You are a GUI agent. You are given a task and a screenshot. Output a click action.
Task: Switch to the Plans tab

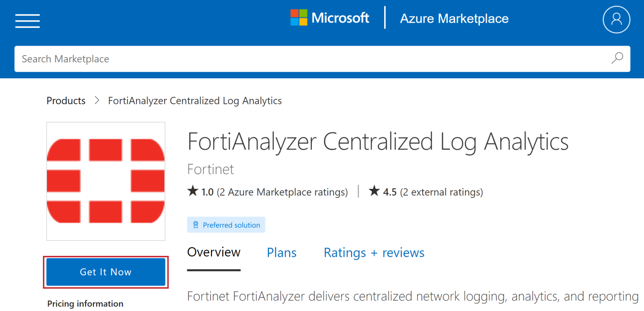point(282,253)
